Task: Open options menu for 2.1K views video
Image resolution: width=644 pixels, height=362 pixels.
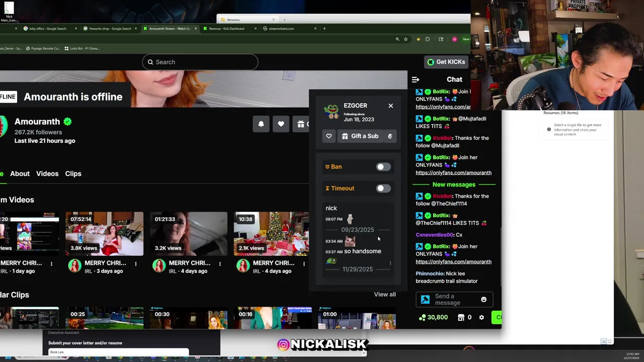Action: click(304, 263)
